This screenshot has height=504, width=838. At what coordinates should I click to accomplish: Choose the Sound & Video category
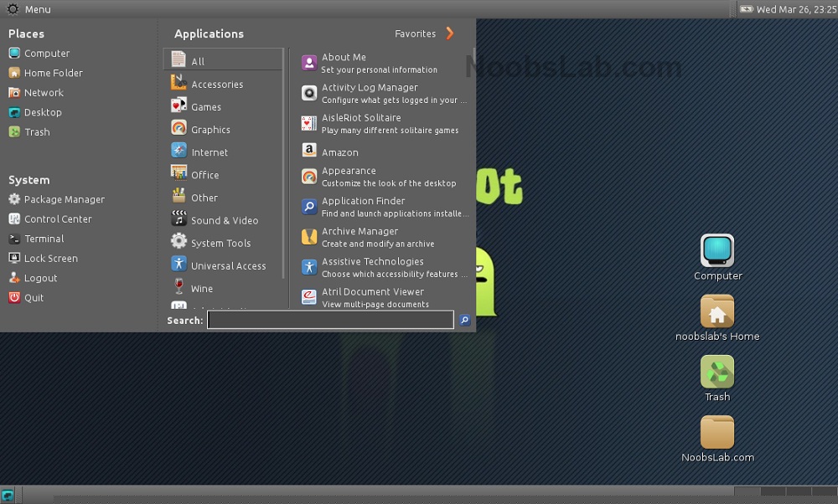click(x=224, y=220)
